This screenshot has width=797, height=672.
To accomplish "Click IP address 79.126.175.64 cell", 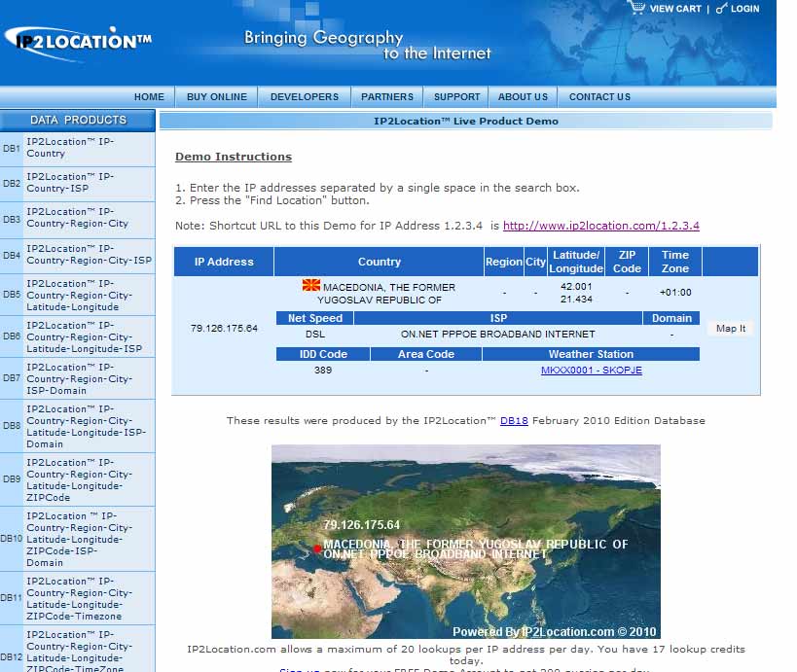I will 224,329.
